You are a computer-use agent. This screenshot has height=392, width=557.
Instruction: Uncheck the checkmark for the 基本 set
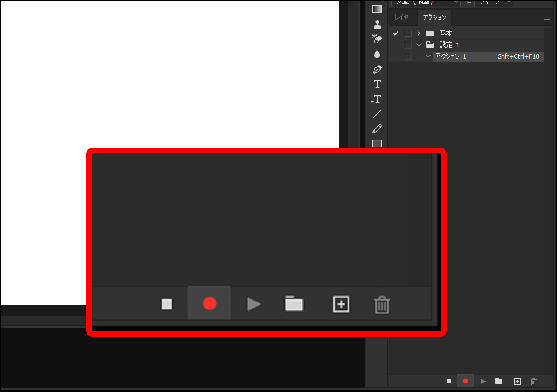pos(395,33)
